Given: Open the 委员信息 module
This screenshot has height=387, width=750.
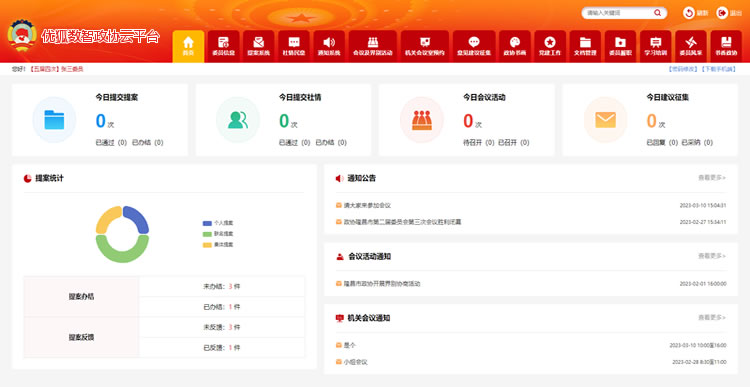Looking at the screenshot, I should point(223,46).
